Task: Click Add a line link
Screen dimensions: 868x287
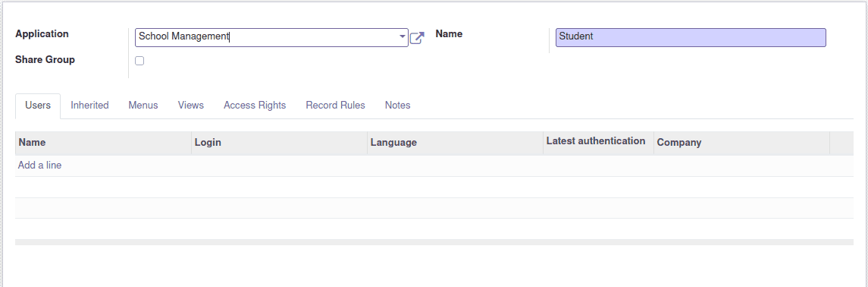Action: click(x=40, y=165)
